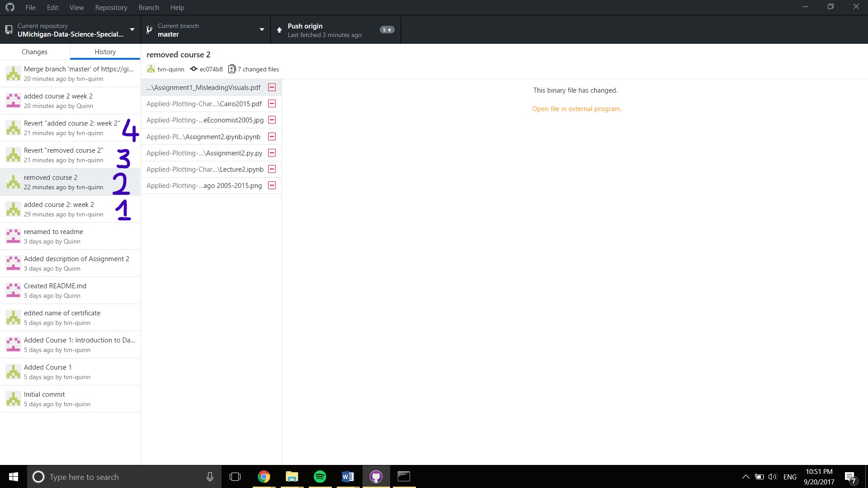Click Open file in external program link

576,108
